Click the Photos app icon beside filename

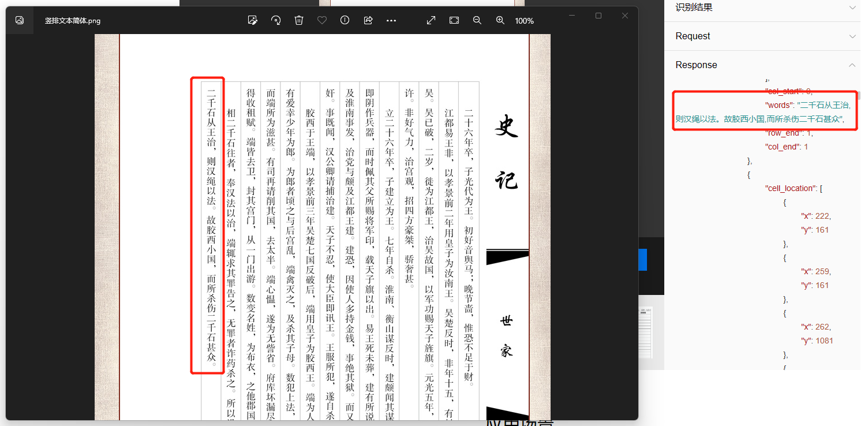[20, 20]
